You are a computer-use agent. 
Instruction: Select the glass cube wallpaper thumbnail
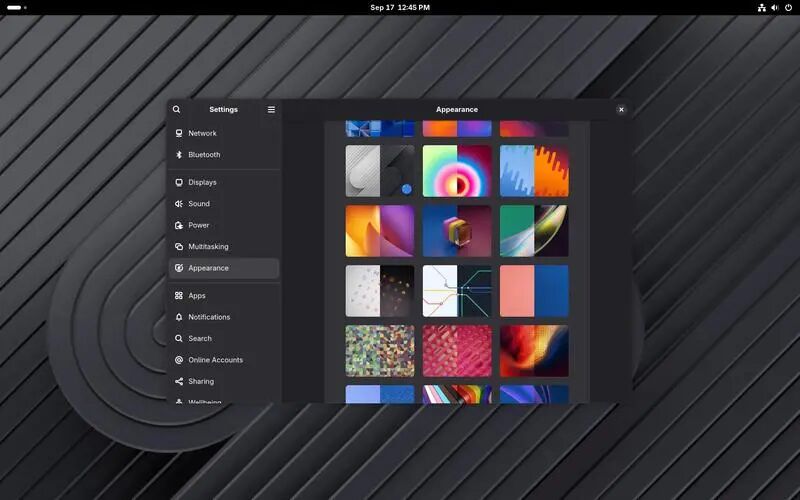457,231
